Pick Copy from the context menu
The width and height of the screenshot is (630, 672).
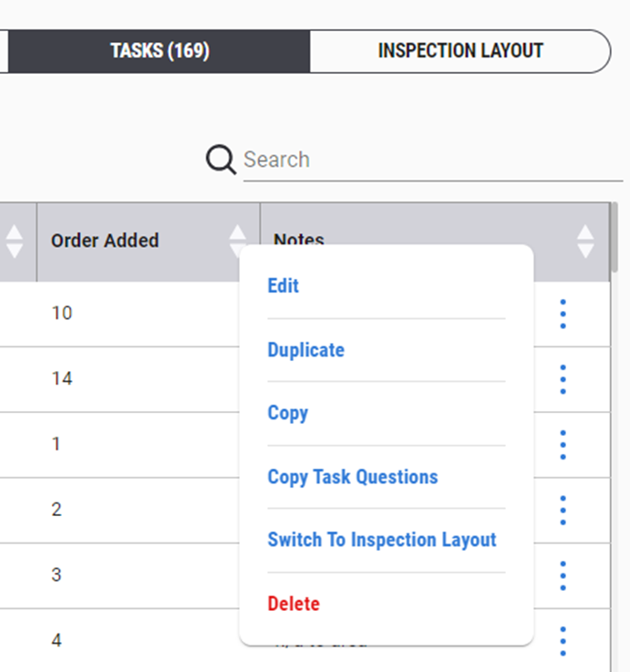288,413
